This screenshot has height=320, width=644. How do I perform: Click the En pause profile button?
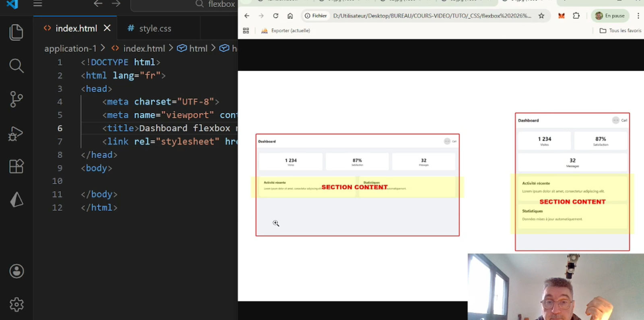click(610, 16)
